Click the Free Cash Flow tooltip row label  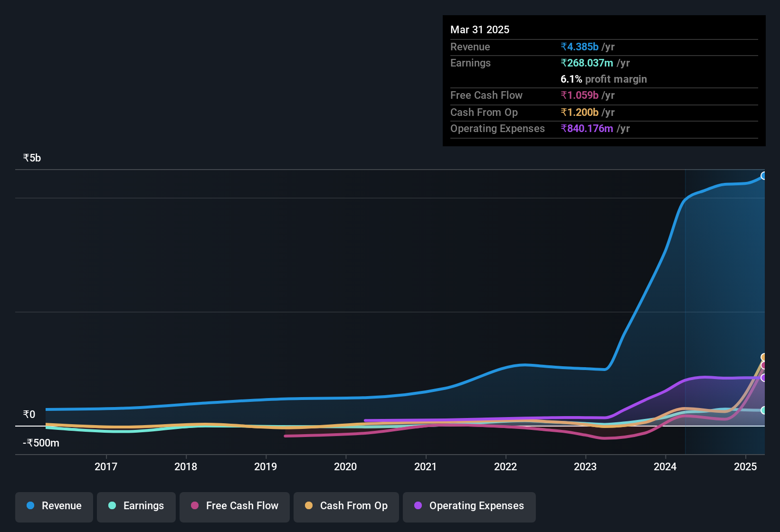pos(486,95)
